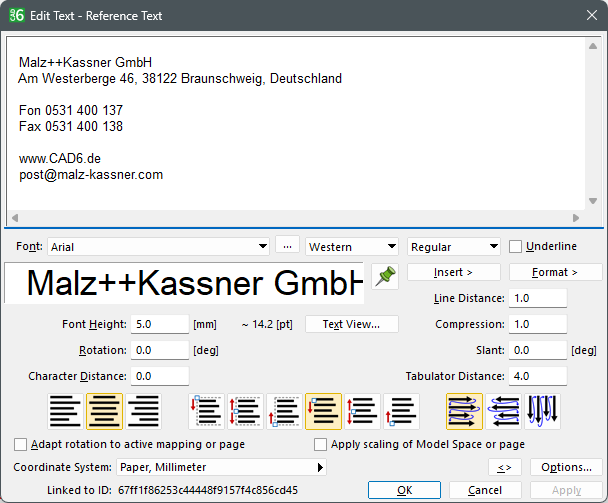Choose first-line top anchor icon (highlighted)

click(x=323, y=411)
